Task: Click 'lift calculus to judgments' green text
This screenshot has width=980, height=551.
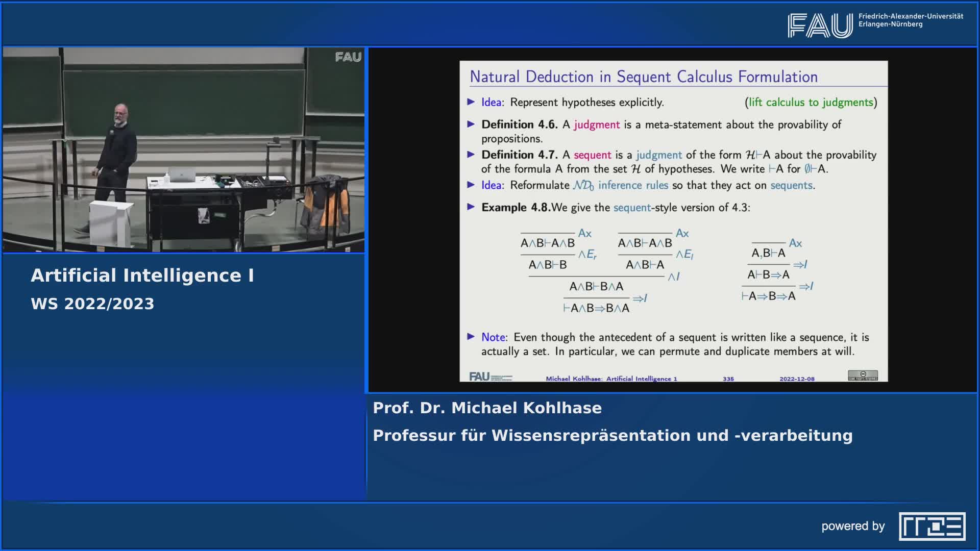Action: tap(811, 102)
